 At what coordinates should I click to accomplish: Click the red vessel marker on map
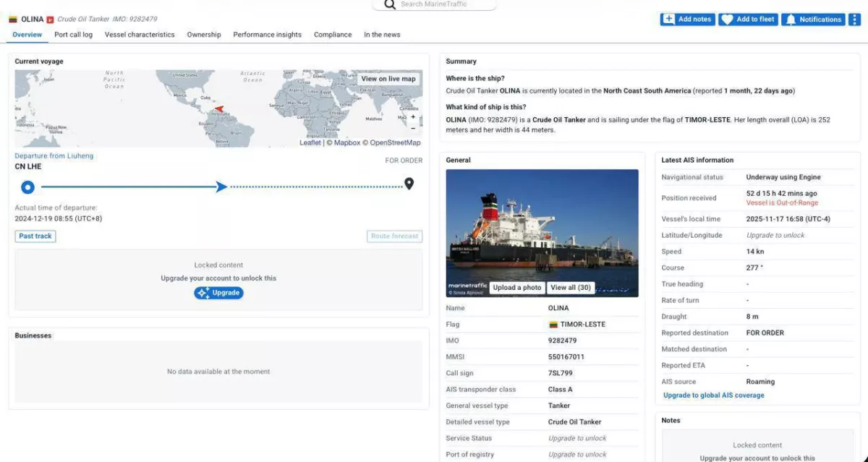click(x=218, y=109)
